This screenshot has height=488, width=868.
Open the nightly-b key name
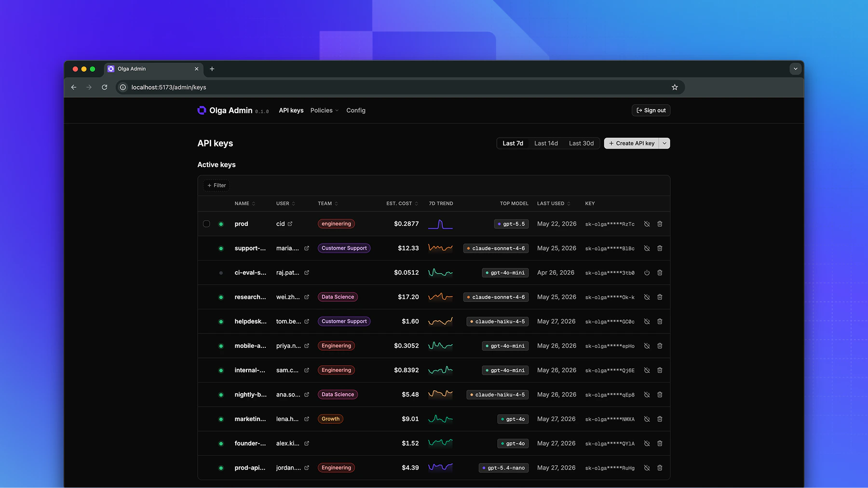coord(250,395)
